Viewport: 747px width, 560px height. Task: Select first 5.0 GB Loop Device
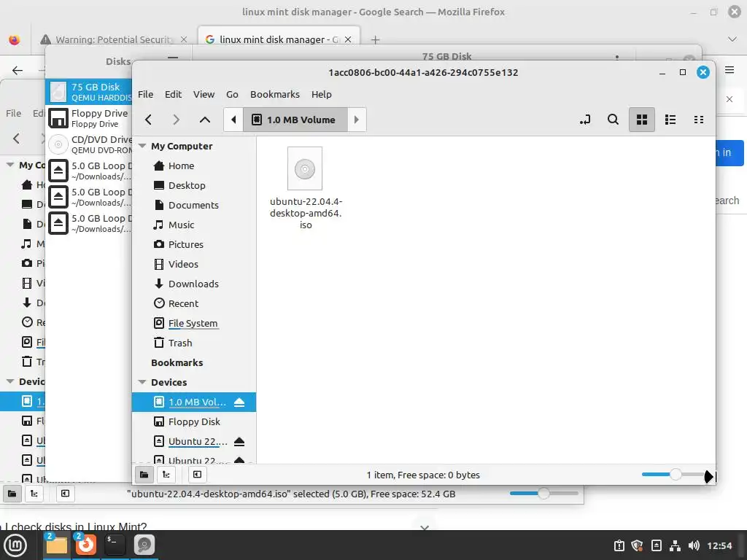coord(88,171)
